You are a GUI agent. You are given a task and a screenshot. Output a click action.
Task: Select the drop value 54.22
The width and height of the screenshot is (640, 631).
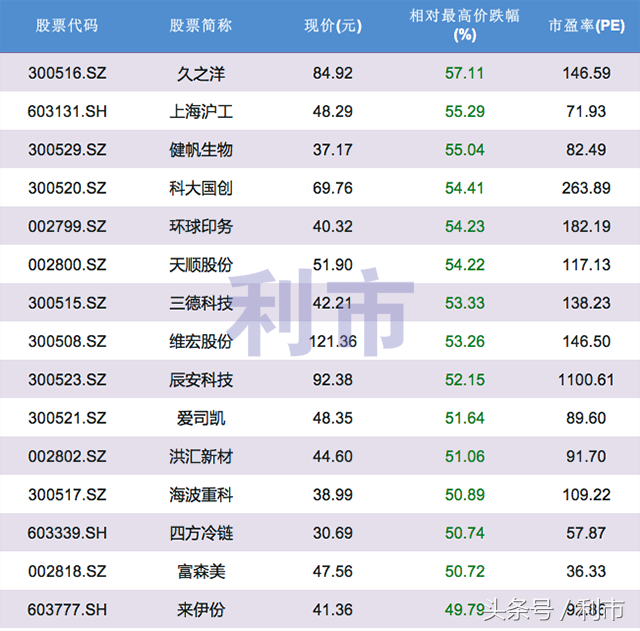point(464,265)
